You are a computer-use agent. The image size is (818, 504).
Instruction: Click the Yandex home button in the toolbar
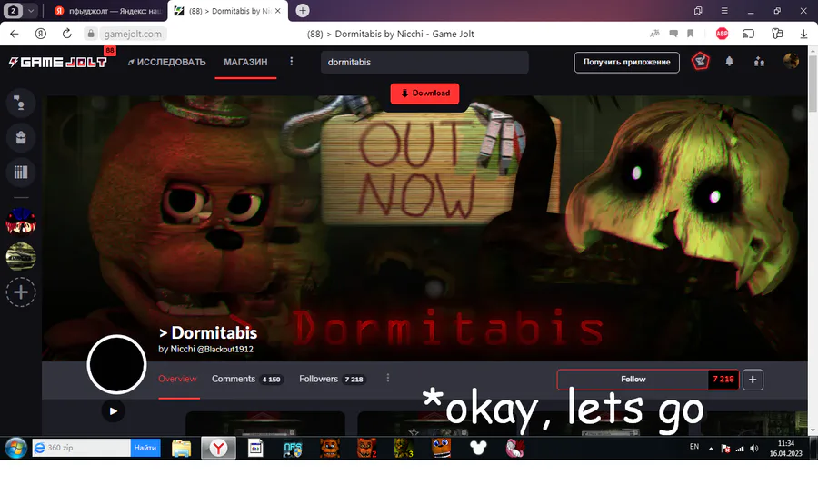coord(40,34)
